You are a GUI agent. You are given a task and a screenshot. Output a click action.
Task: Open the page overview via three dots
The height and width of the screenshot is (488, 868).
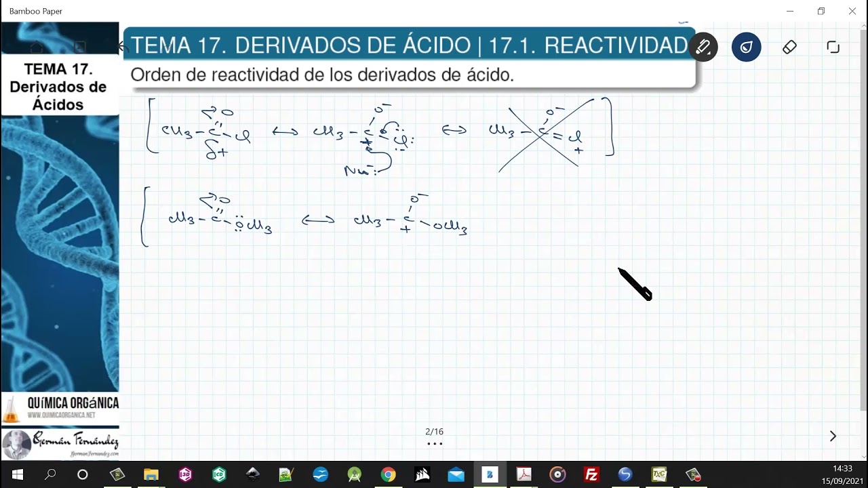pos(435,444)
